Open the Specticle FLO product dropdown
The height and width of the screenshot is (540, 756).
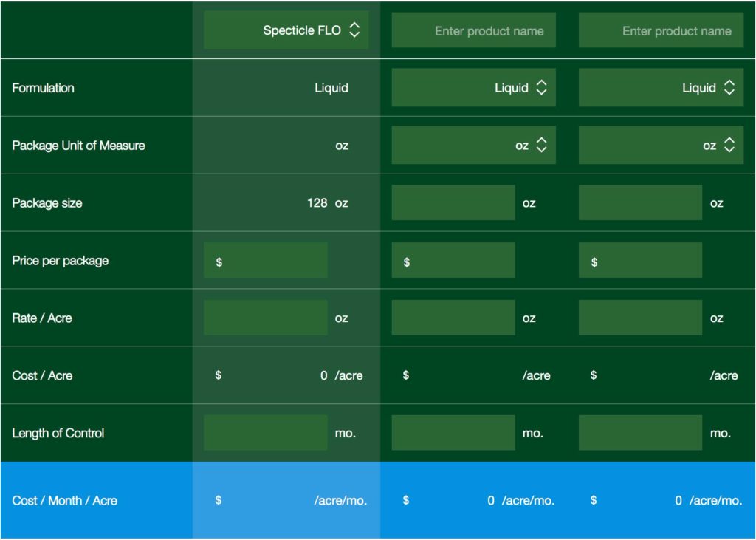click(286, 30)
